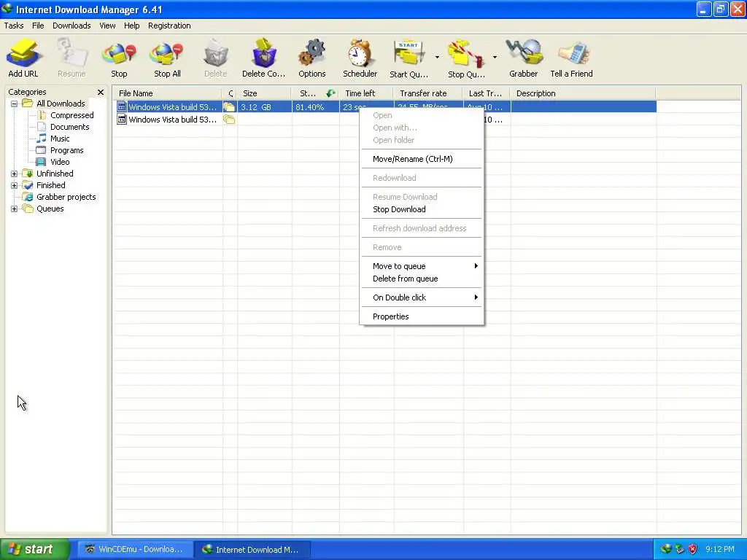This screenshot has width=747, height=560.
Task: Sort by Time left column header
Action: (366, 93)
